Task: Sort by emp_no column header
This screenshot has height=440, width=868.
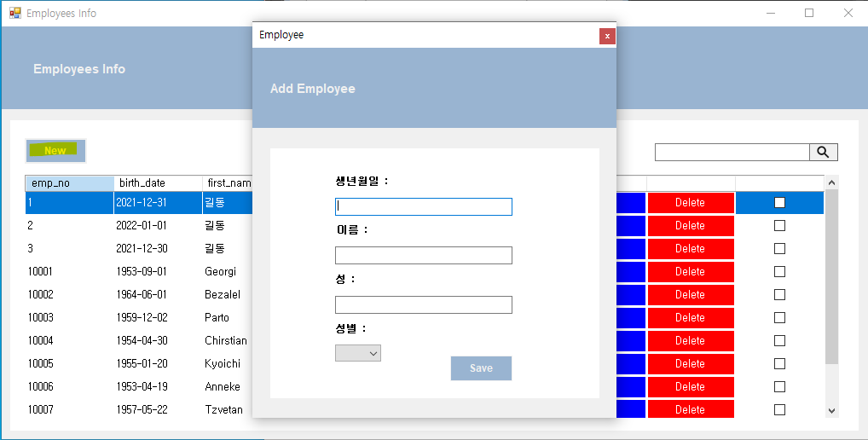Action: (x=70, y=183)
